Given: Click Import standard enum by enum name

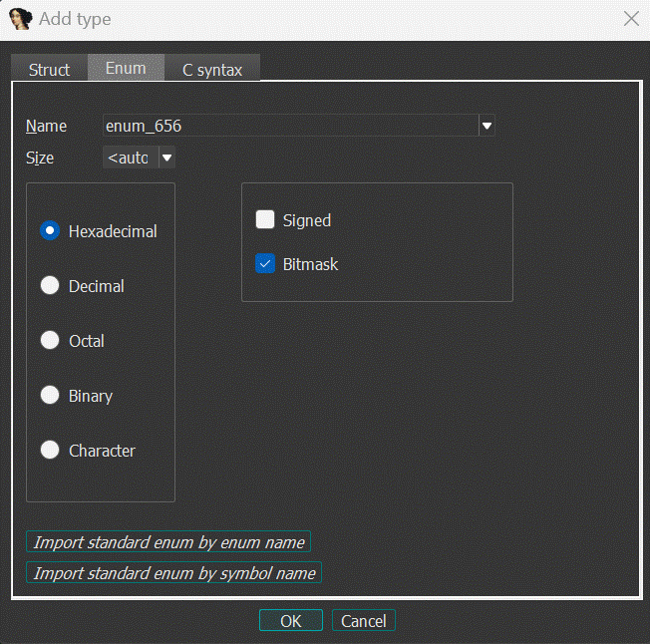Looking at the screenshot, I should coord(168,542).
